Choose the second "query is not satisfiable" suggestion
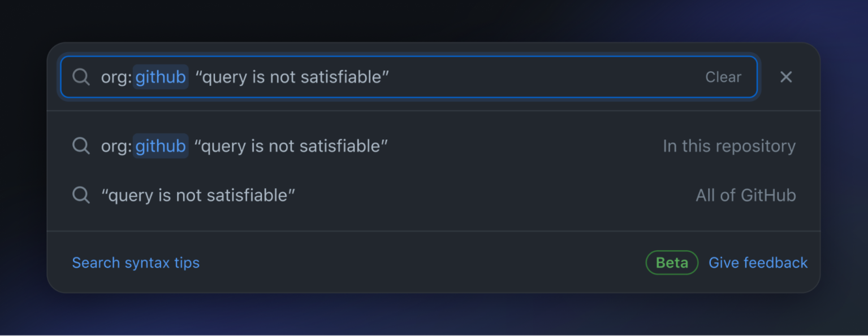868x336 pixels. [x=198, y=195]
